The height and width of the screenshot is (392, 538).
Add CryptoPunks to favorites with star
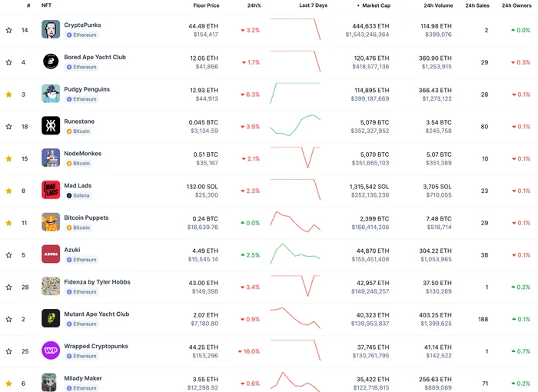click(x=9, y=30)
